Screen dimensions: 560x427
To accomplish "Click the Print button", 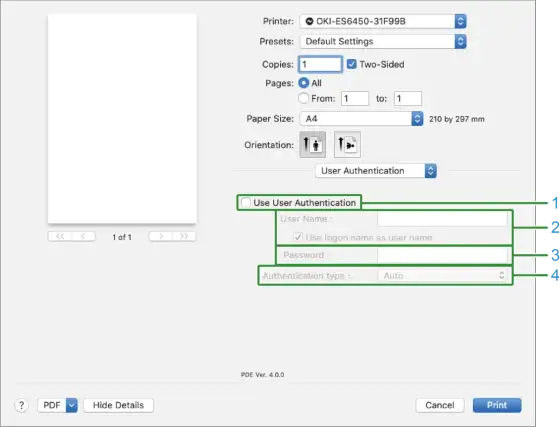I will (x=497, y=405).
